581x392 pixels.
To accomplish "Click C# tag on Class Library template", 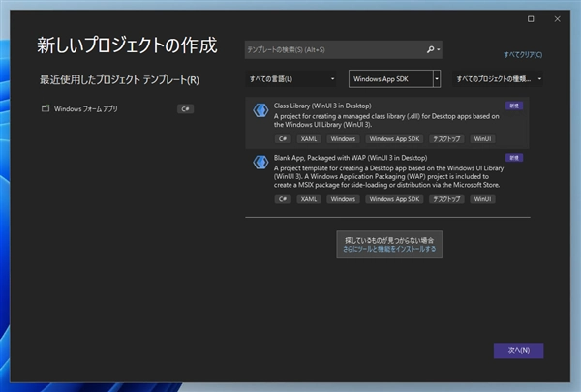I will click(283, 139).
